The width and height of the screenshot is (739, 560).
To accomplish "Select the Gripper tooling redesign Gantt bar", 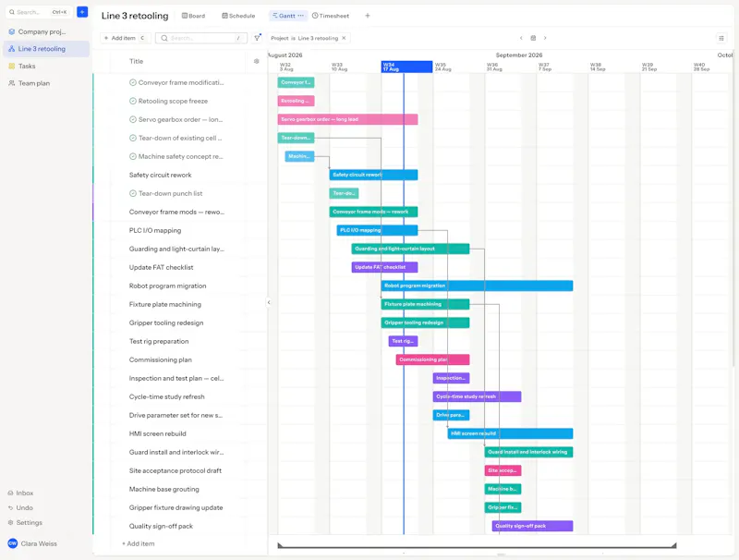I will [425, 323].
